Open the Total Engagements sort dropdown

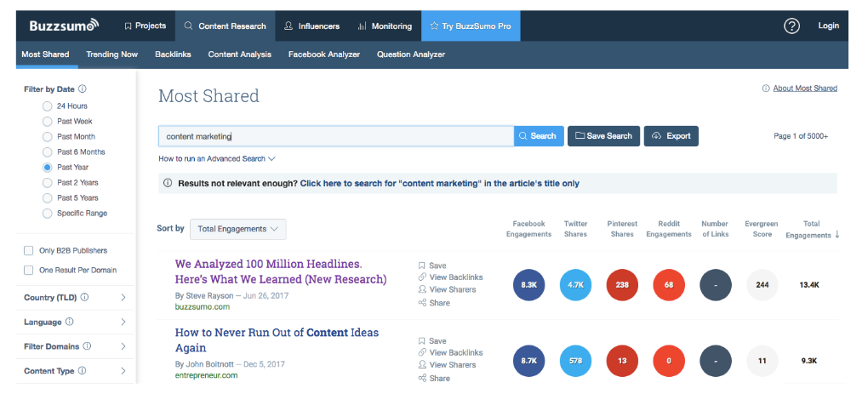click(238, 229)
